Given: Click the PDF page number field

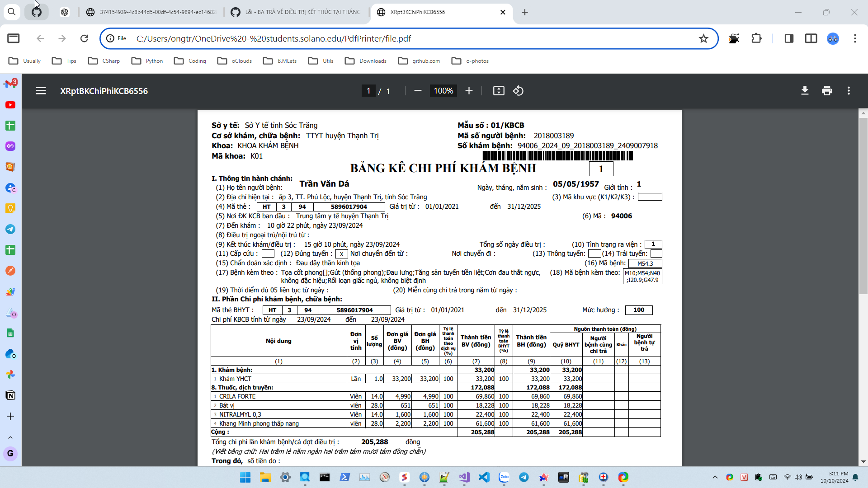Looking at the screenshot, I should pos(368,91).
